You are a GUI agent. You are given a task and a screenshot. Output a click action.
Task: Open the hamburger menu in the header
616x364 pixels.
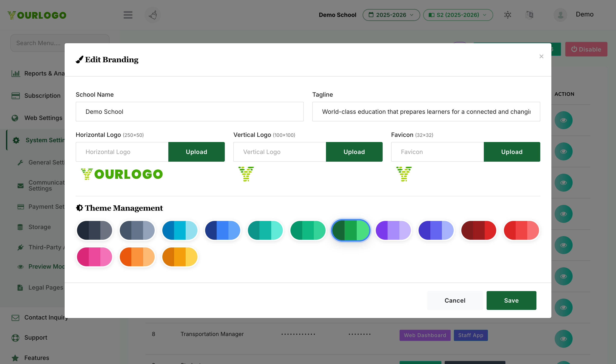(128, 15)
